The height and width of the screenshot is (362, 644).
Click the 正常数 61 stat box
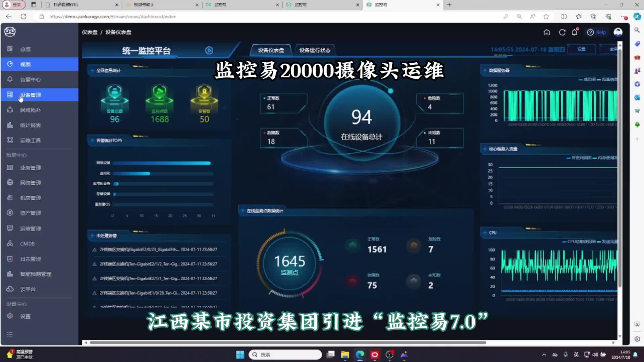283,103
